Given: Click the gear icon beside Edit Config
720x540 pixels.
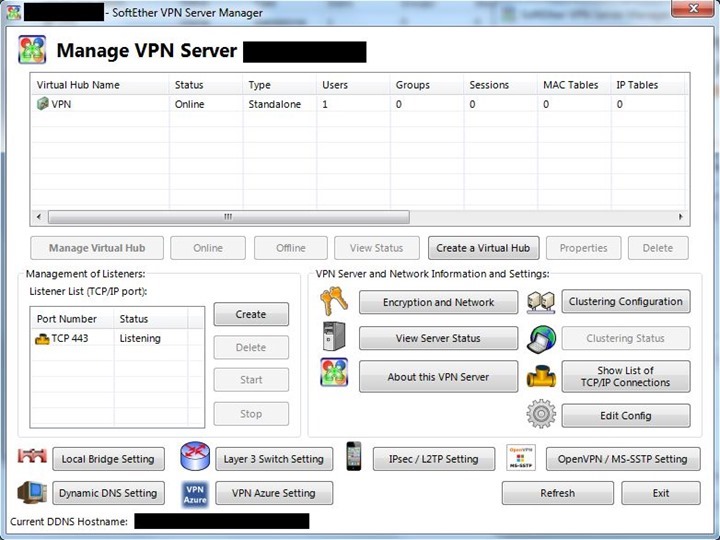Looking at the screenshot, I should pos(541,414).
